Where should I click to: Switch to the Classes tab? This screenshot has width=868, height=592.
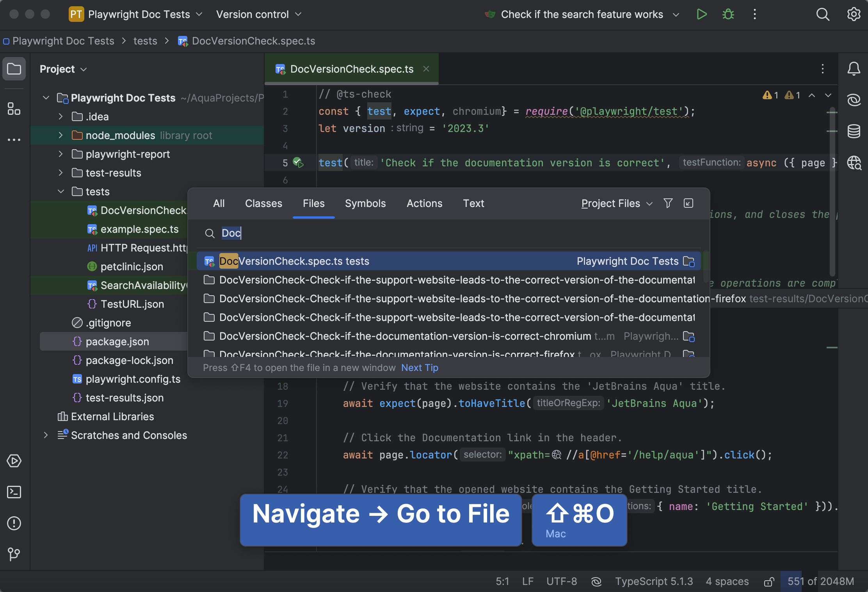coord(263,203)
